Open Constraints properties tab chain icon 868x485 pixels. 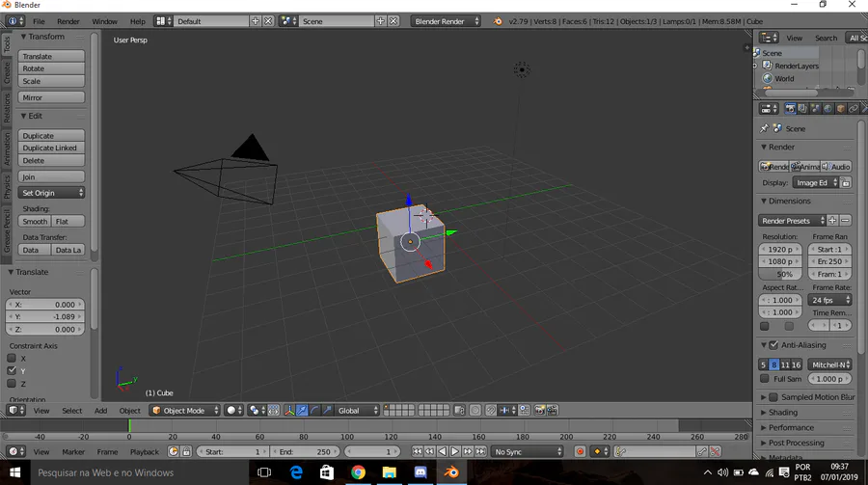click(x=854, y=109)
